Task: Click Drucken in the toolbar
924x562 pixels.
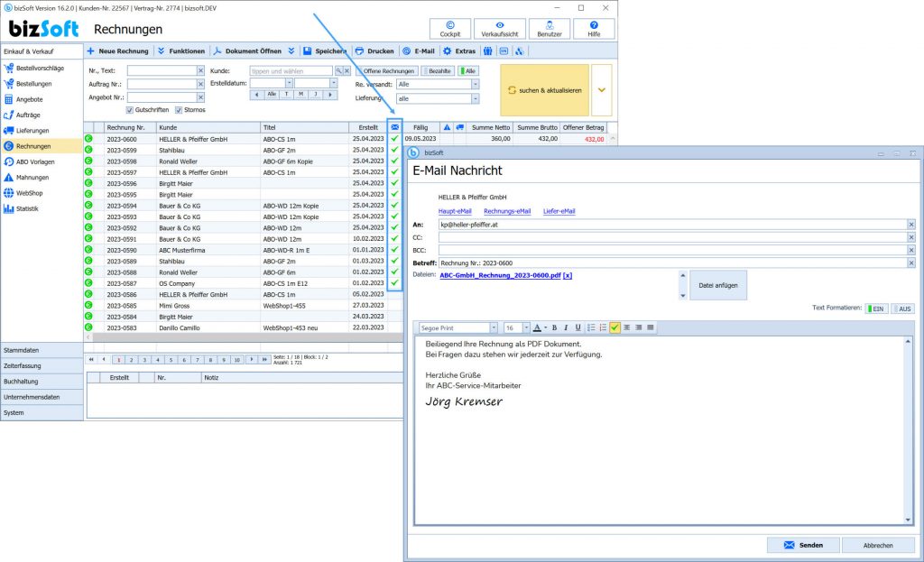Action: point(374,51)
